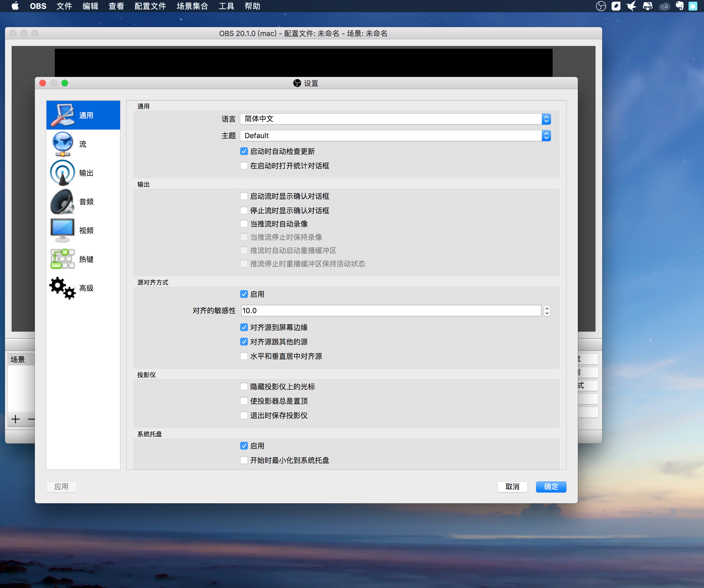Enable 启动流时显示确认对话框 checkbox
This screenshot has height=588, width=704.
(x=244, y=196)
